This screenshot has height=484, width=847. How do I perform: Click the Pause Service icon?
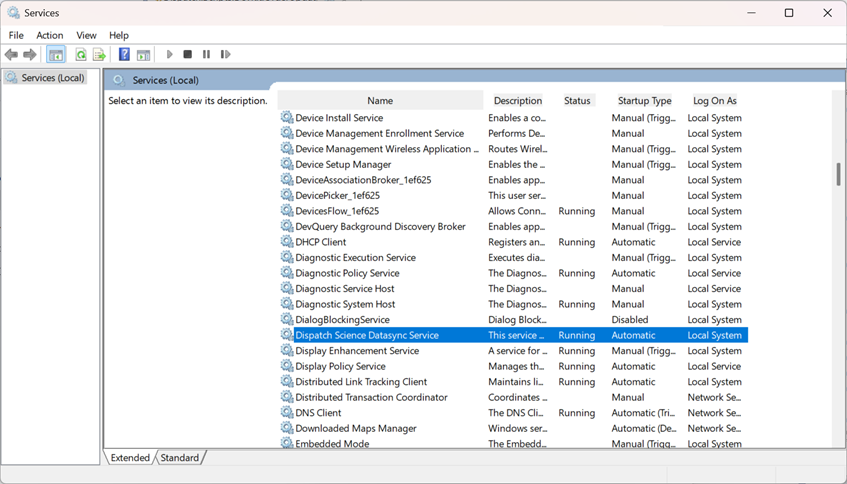(x=206, y=54)
